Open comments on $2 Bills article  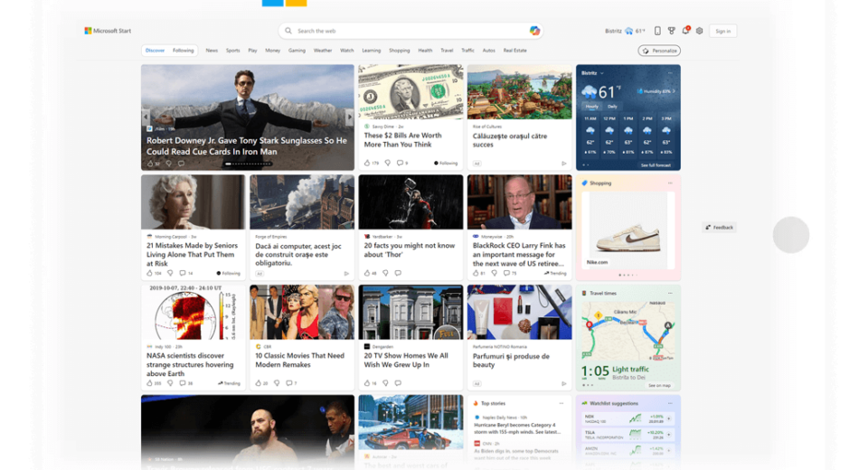coord(400,163)
